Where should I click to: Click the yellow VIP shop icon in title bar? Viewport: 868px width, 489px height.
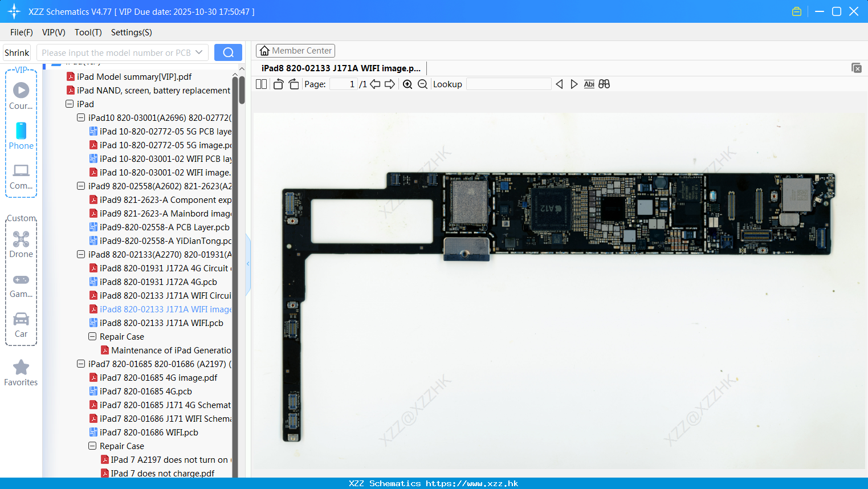(797, 11)
